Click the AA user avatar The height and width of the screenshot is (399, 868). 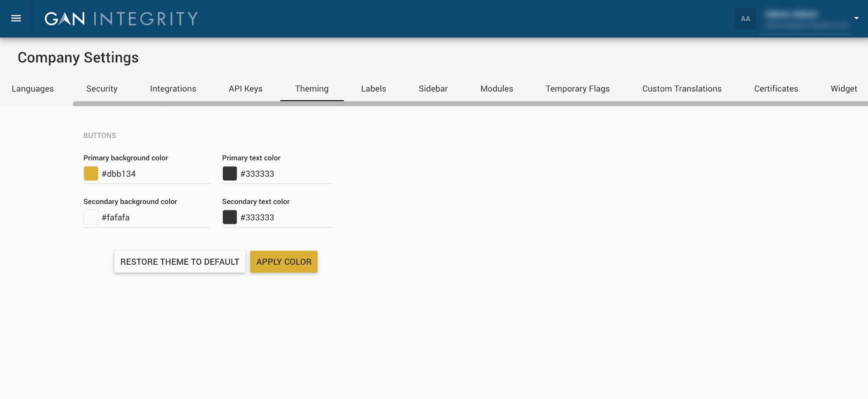coord(746,19)
